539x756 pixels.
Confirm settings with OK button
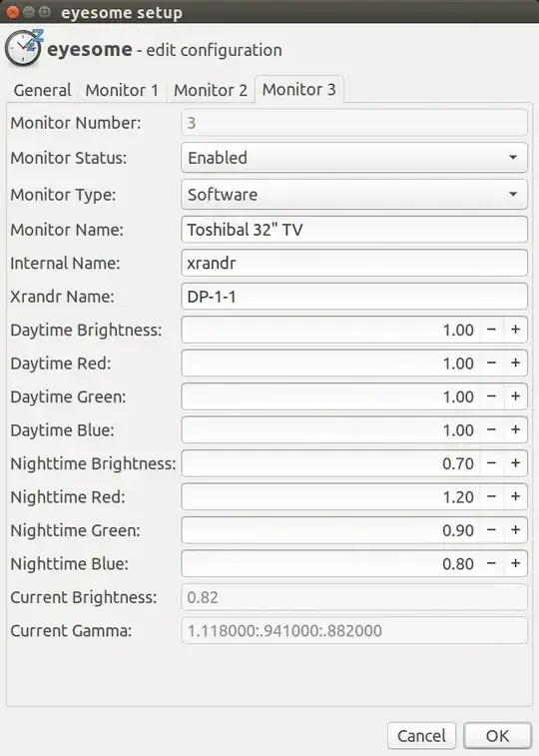[x=497, y=736]
